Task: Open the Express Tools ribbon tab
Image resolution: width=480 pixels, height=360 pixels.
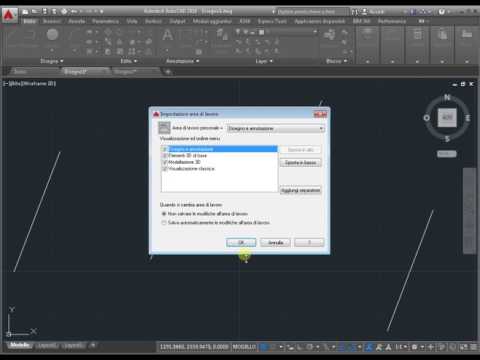Action: [x=272, y=21]
